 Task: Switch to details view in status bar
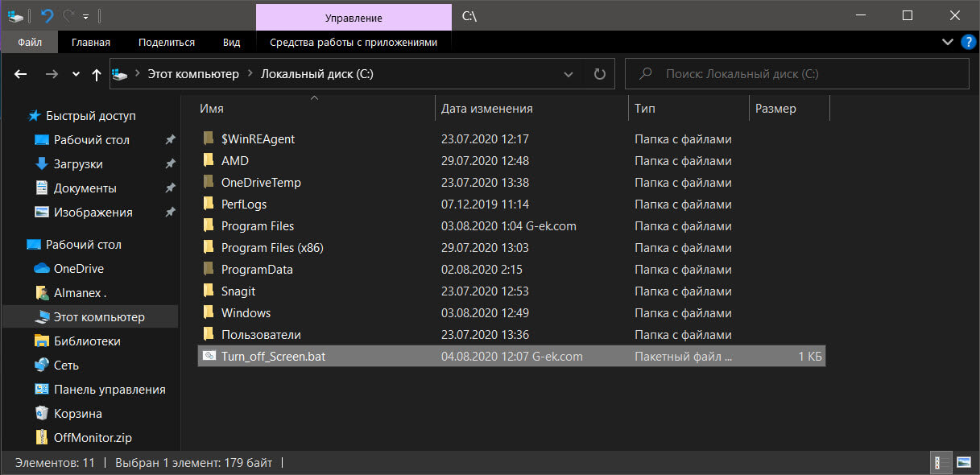pos(939,463)
